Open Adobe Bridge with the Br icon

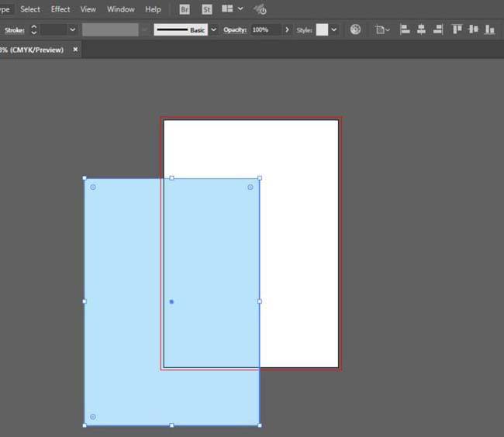[x=185, y=9]
